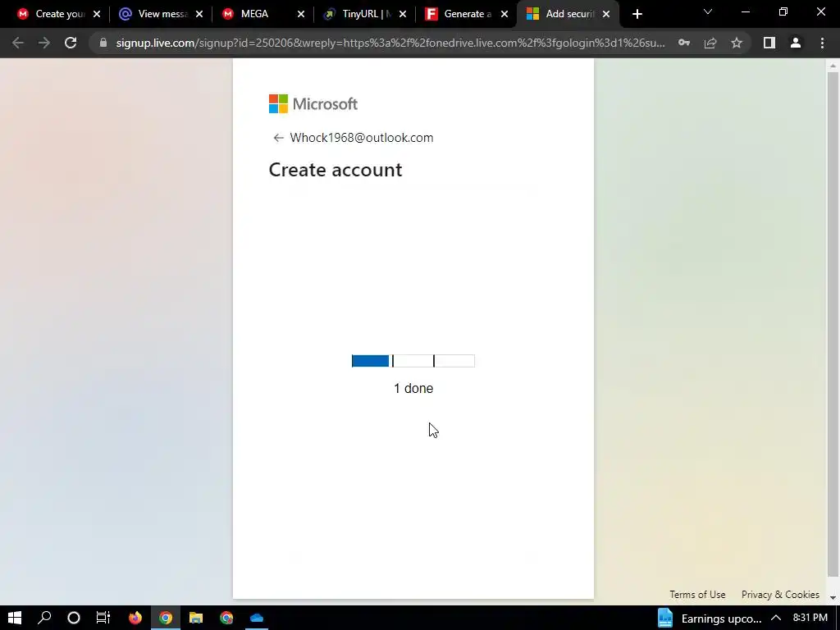Image resolution: width=840 pixels, height=630 pixels.
Task: Open saved password key icon
Action: pos(683,43)
